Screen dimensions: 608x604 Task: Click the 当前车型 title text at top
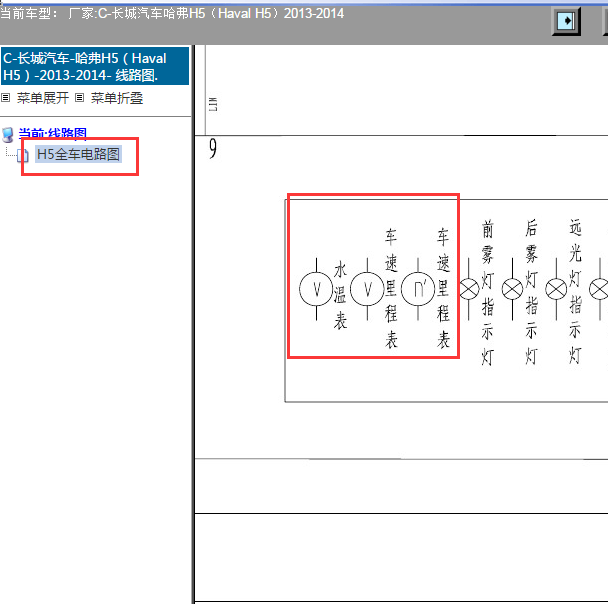(x=172, y=14)
